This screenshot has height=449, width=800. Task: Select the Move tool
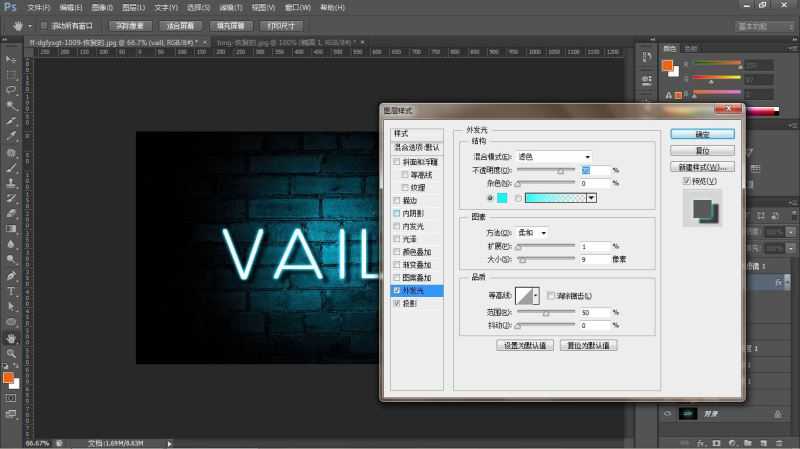(x=11, y=60)
